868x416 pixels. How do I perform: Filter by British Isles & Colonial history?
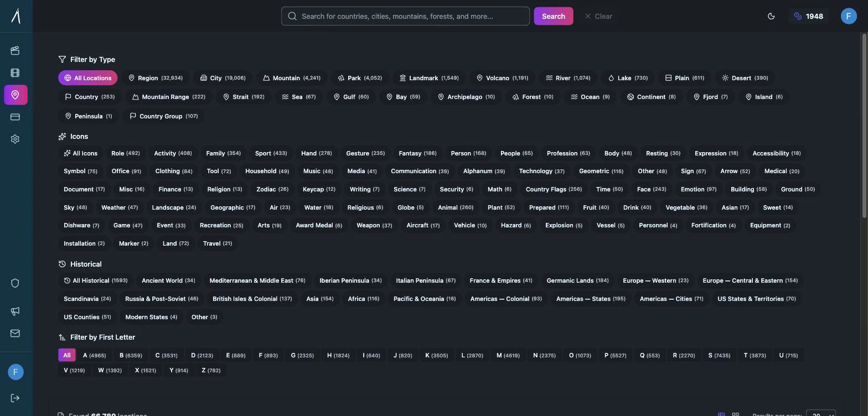click(252, 299)
